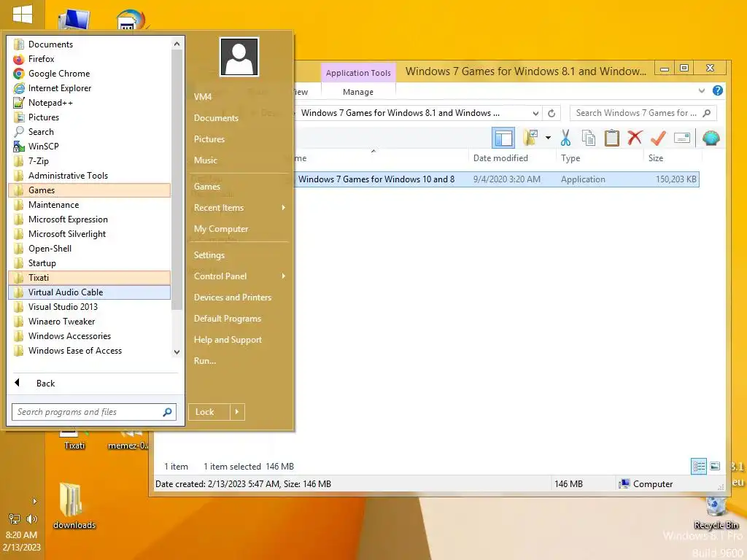This screenshot has height=560, width=747.
Task: Select the downloads folder on desktop
Action: [74, 506]
